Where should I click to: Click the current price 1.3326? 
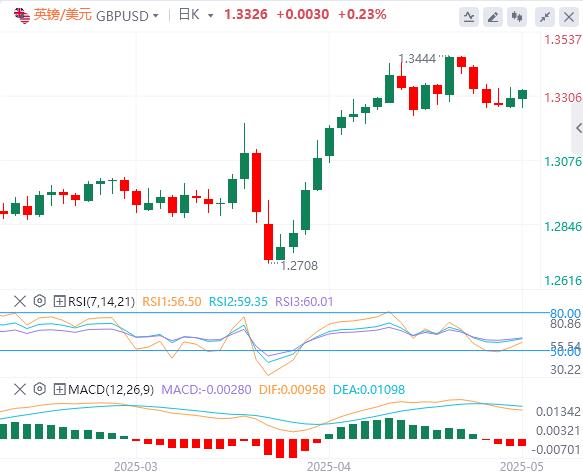coord(246,15)
